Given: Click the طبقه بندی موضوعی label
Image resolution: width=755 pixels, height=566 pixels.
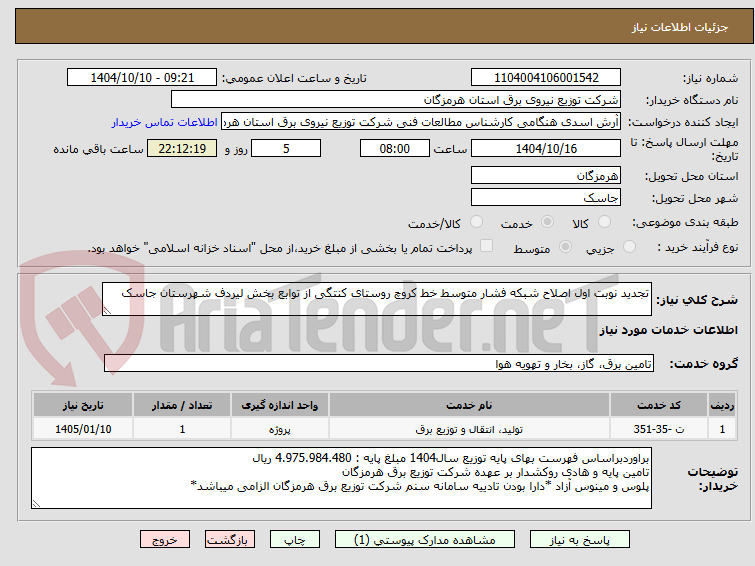Looking at the screenshot, I should [685, 222].
